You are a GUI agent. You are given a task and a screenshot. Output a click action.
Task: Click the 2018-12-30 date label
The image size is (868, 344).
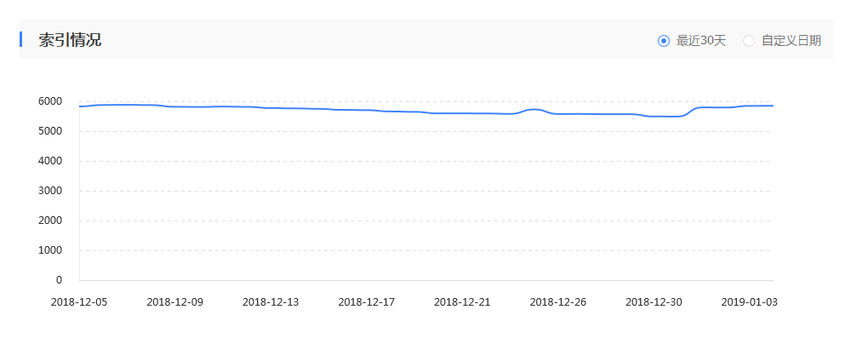pos(654,302)
